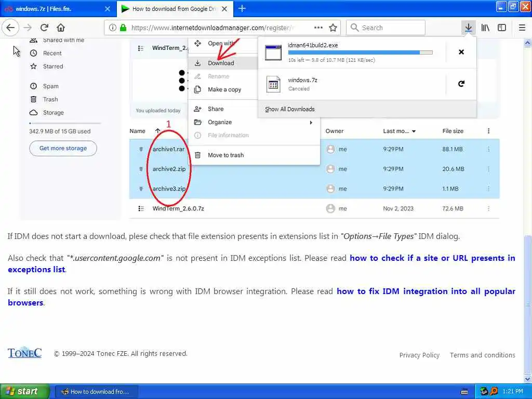Viewport: 532px width, 399px height.
Task: Click the green padlock security icon
Action: tap(123, 28)
